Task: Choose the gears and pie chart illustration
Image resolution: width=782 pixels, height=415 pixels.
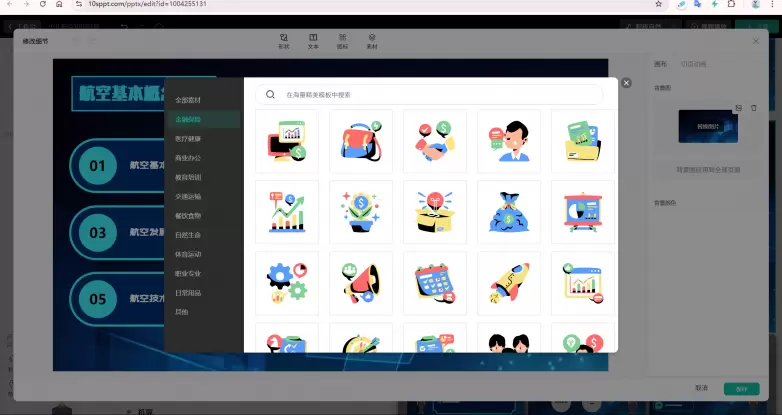Action: tap(287, 283)
